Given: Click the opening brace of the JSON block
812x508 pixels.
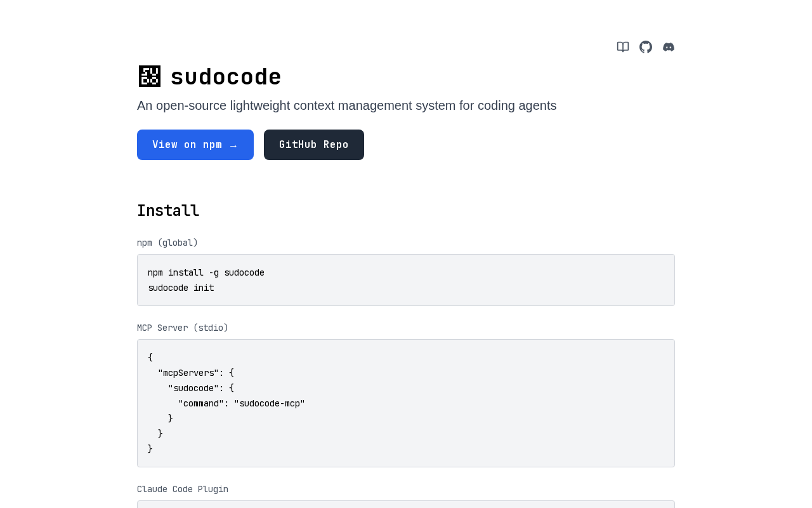Looking at the screenshot, I should coord(150,358).
